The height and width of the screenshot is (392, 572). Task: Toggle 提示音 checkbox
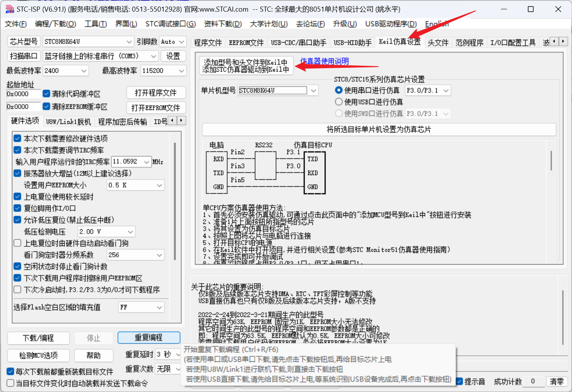point(460,382)
